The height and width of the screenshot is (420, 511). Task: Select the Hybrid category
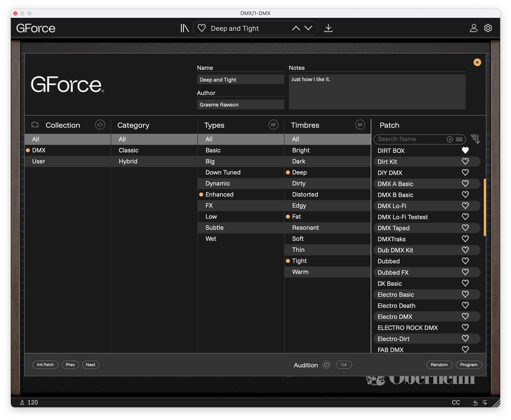(x=154, y=161)
